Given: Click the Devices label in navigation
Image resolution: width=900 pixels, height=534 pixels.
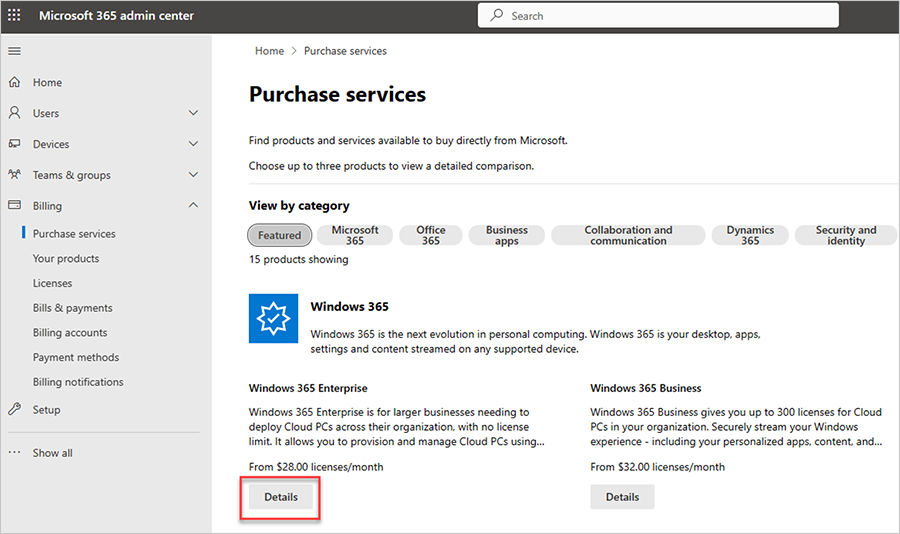Looking at the screenshot, I should [x=51, y=144].
